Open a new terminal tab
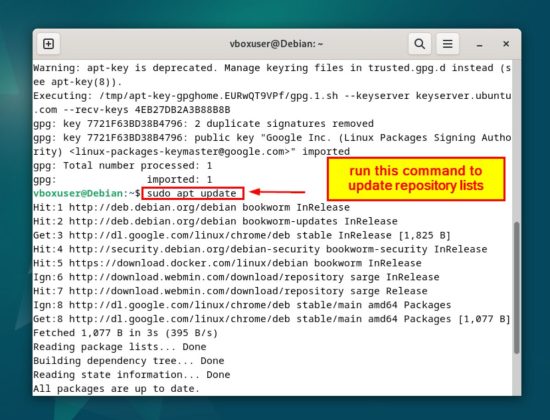 click(x=48, y=44)
